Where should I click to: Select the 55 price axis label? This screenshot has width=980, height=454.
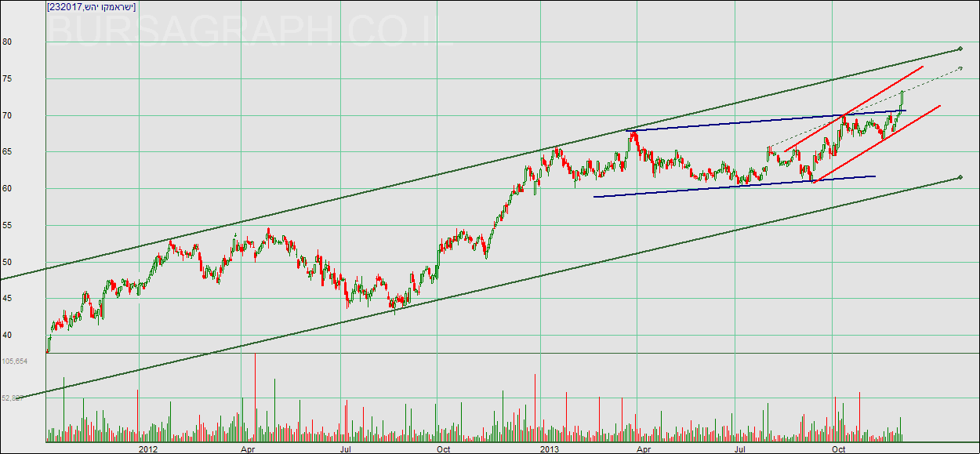(x=6, y=226)
